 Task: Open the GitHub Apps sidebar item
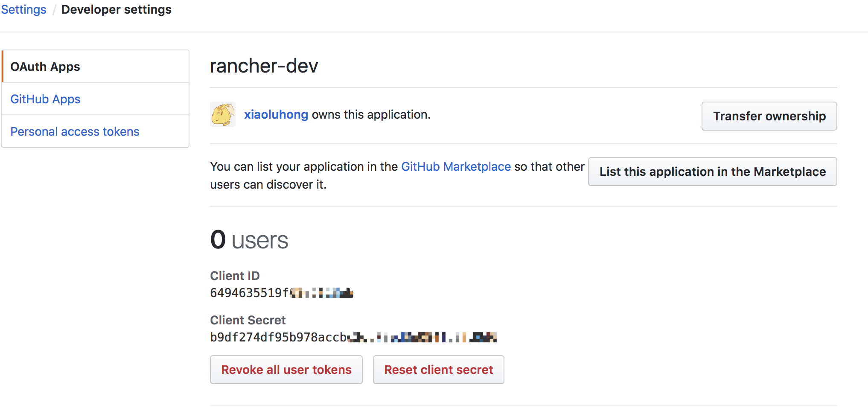[x=95, y=99]
